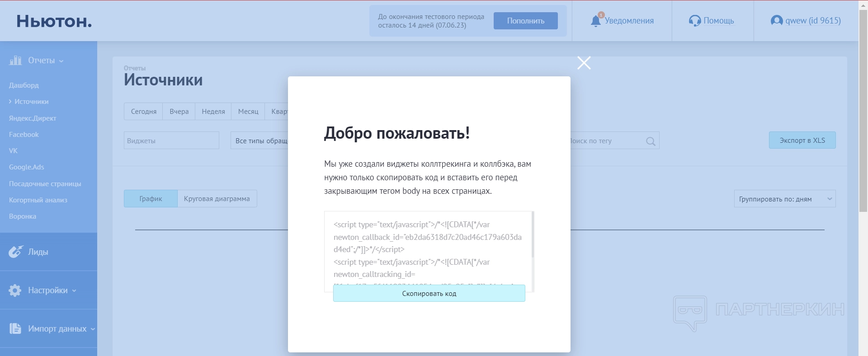868x356 pixels.
Task: Expand the Импорт данных sidebar section
Action: tap(93, 329)
